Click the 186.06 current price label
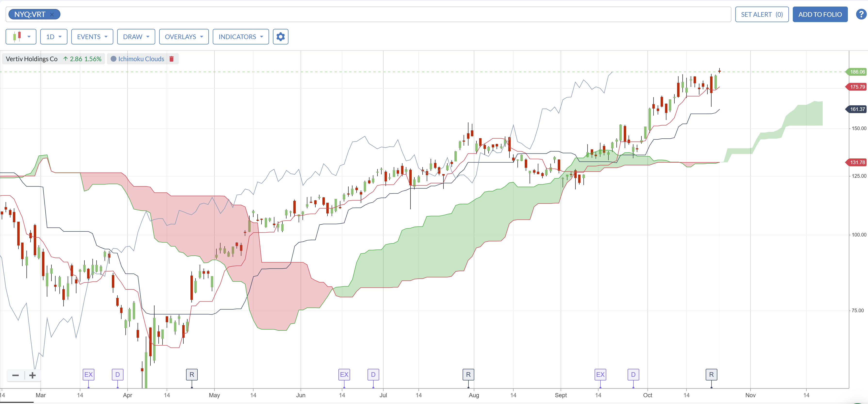The width and height of the screenshot is (868, 404). click(857, 72)
